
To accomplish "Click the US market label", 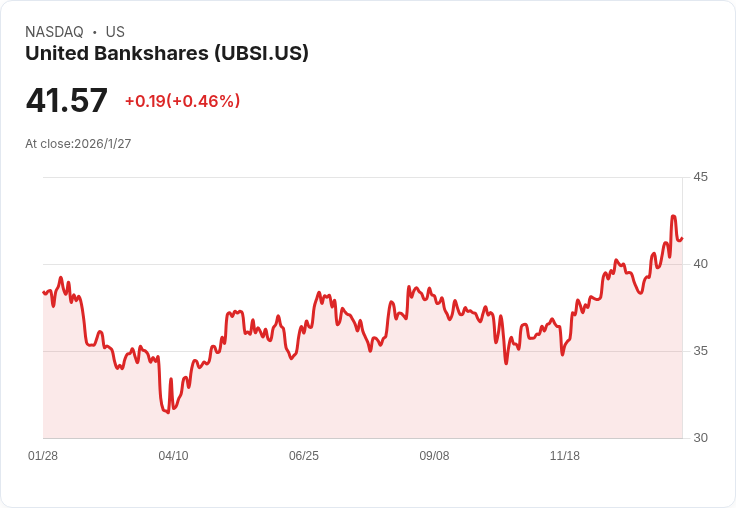I will 115,32.
